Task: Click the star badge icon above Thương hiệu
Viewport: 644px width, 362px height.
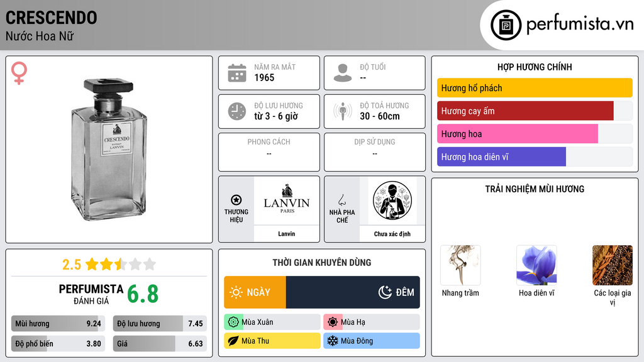Action: point(236,200)
